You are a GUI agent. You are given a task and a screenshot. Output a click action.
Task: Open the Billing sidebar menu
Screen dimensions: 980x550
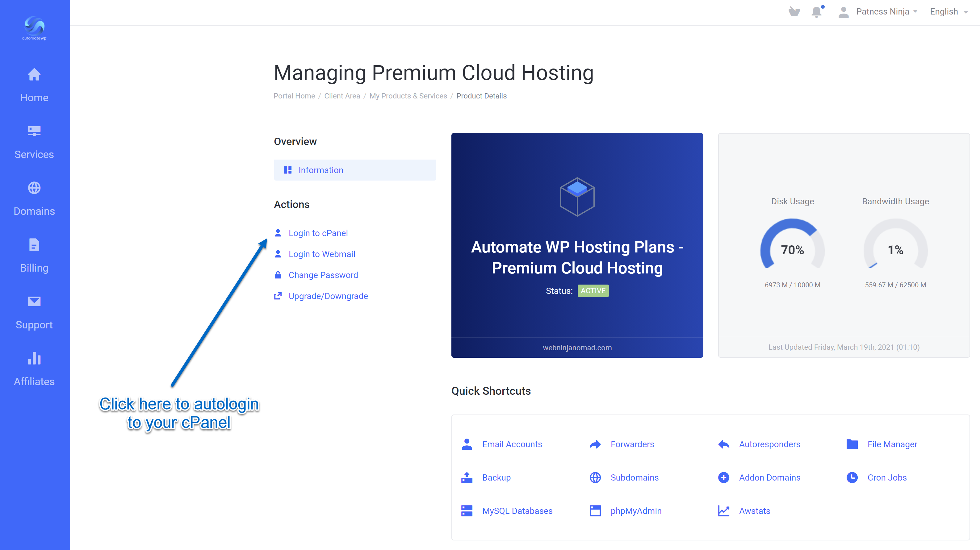pos(34,268)
